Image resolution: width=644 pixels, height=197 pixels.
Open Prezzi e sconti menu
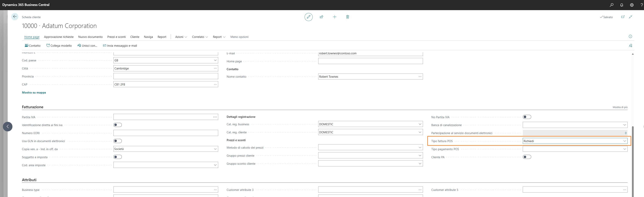[x=116, y=37]
